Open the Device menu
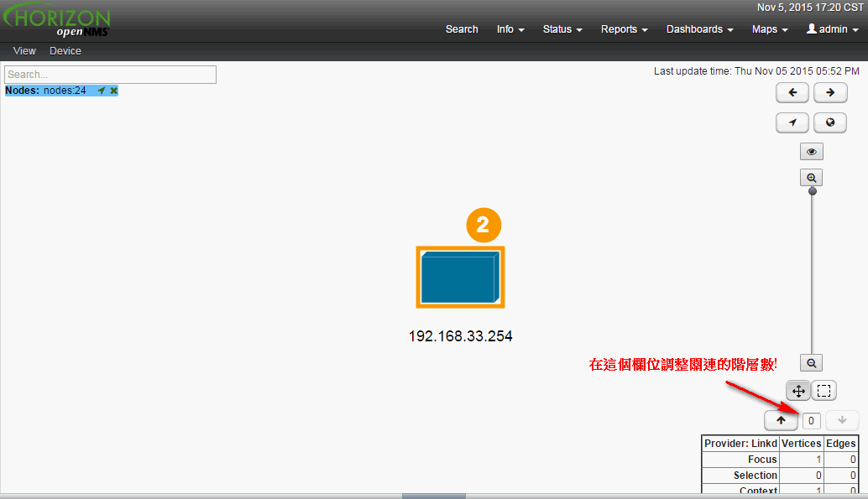868x499 pixels. [65, 51]
